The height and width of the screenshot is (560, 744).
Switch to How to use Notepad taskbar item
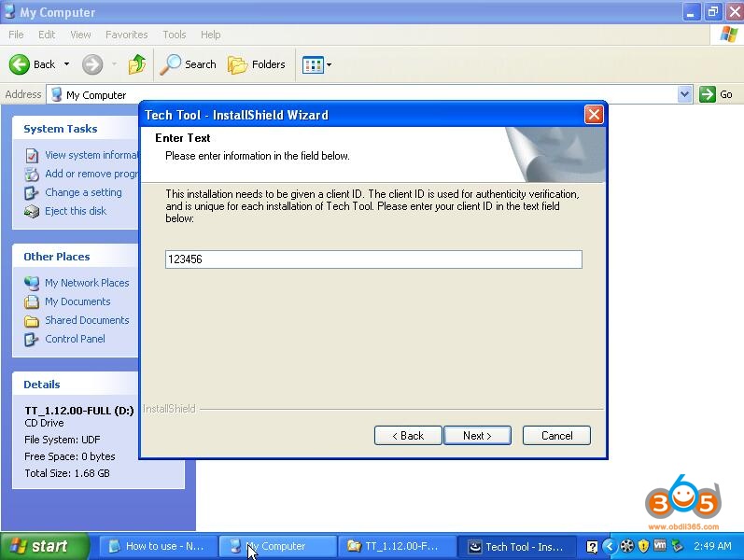pos(158,546)
